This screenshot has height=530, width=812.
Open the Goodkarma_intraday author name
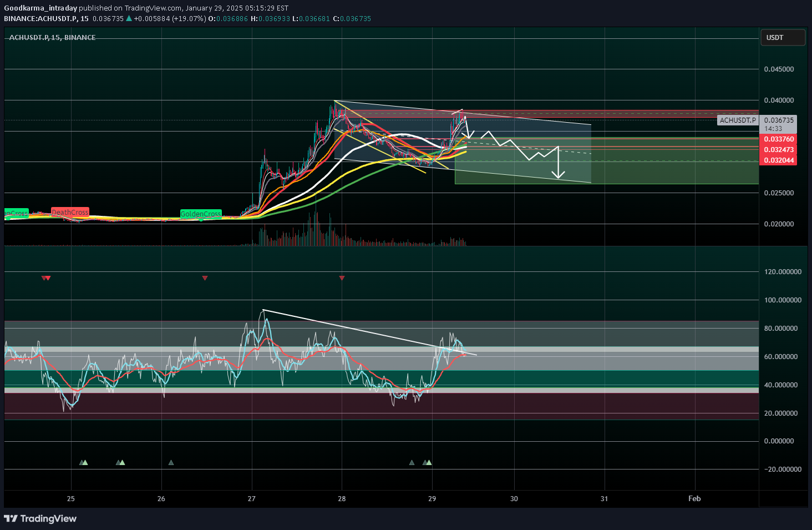(x=40, y=8)
